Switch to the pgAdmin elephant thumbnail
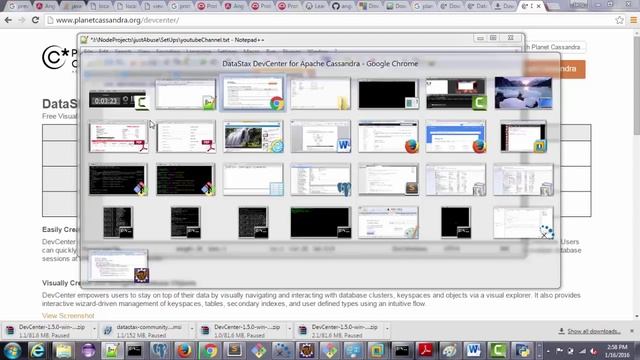The width and height of the screenshot is (640, 360). pyautogui.click(x=320, y=180)
